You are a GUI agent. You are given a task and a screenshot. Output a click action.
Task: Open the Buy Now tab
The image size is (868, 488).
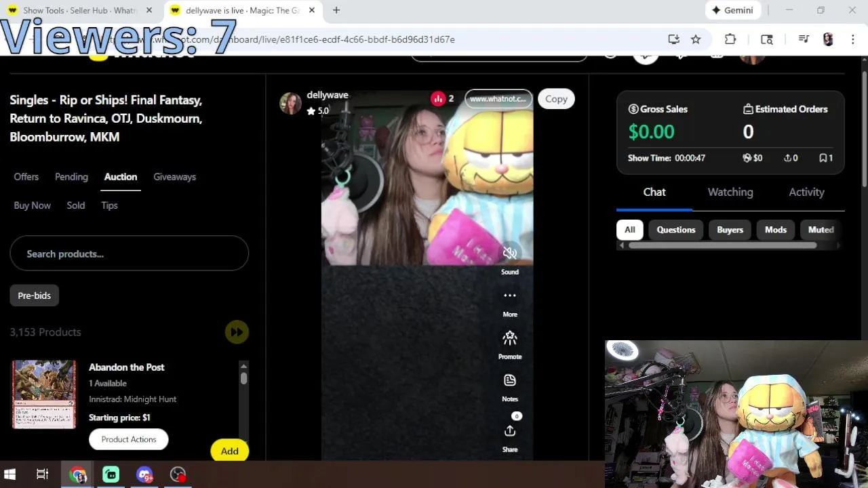32,205
